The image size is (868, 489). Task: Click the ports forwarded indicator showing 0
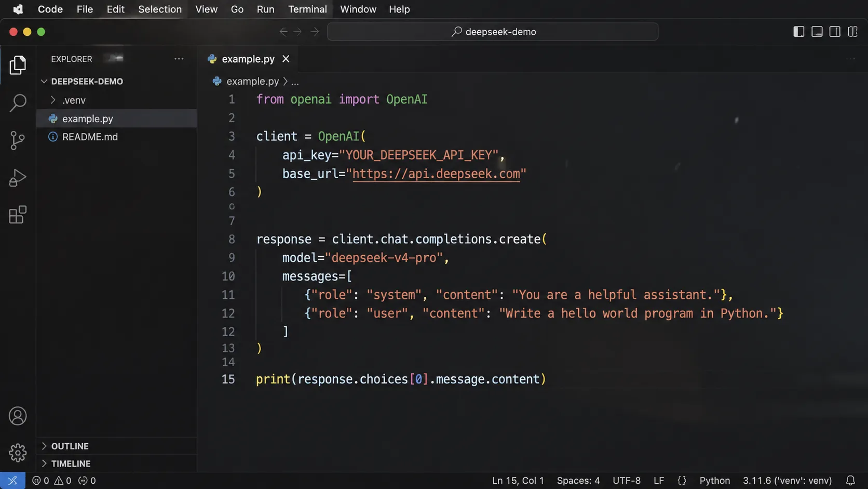[x=87, y=481]
